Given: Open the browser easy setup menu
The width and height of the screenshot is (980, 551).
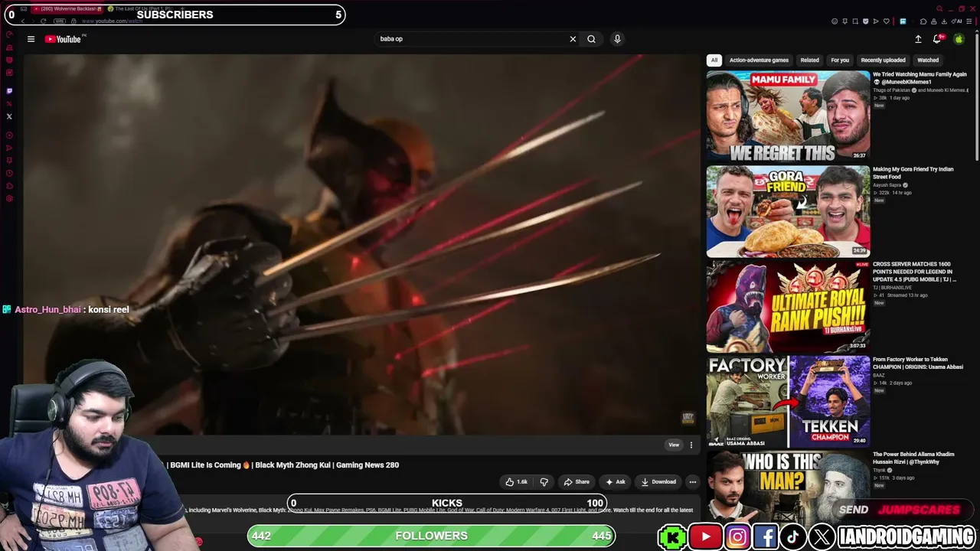Looking at the screenshot, I should click(970, 21).
